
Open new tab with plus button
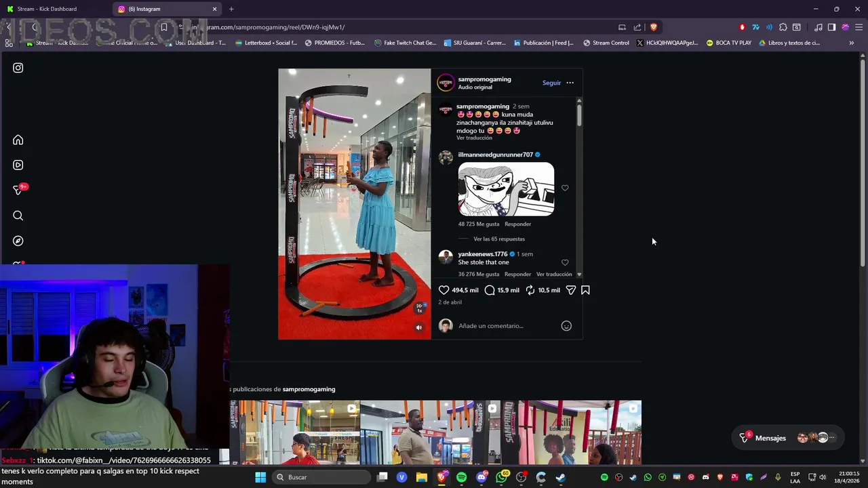(231, 9)
